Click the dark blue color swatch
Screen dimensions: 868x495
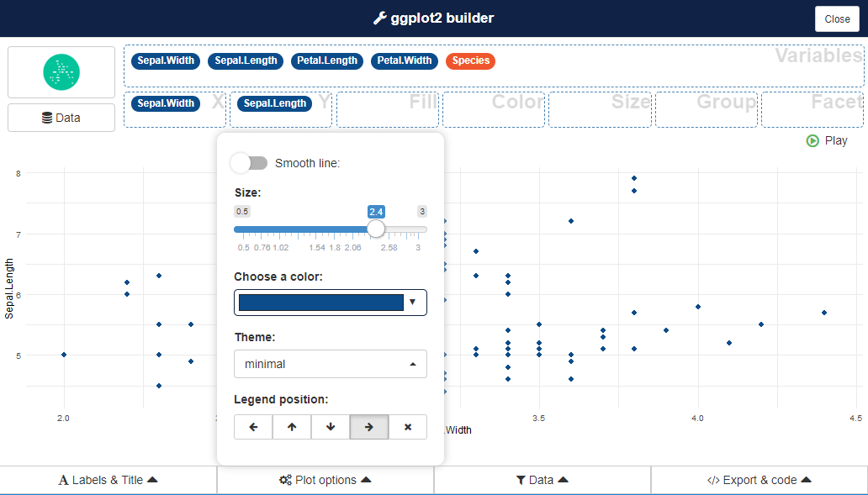pos(321,303)
